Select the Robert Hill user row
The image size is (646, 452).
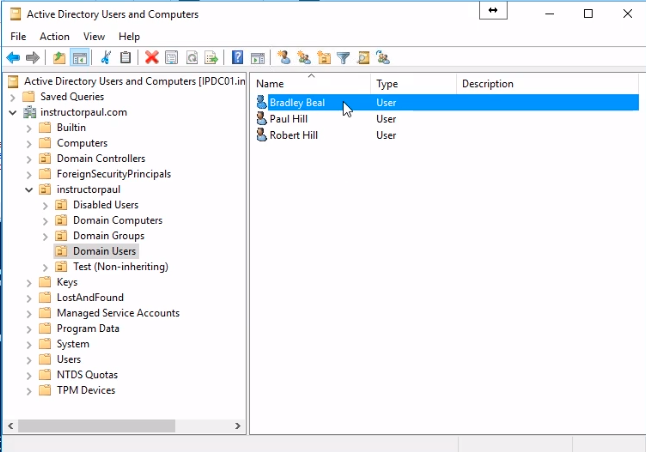447,135
